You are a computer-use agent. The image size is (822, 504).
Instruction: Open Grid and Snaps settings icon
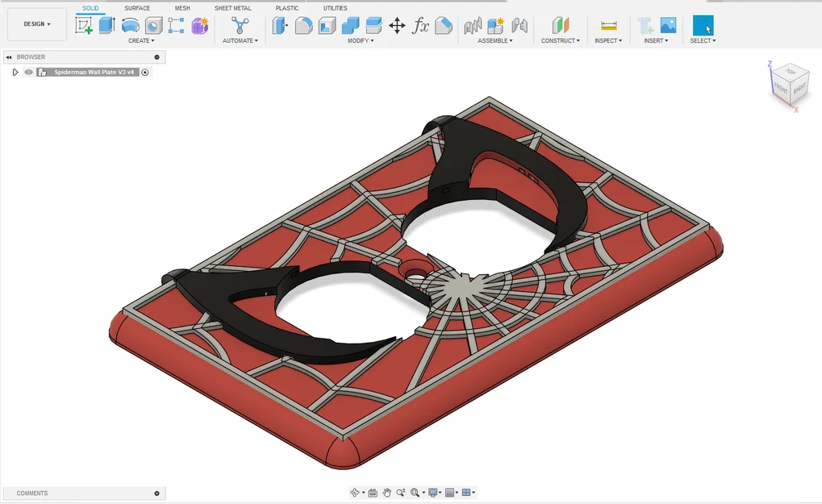[449, 493]
